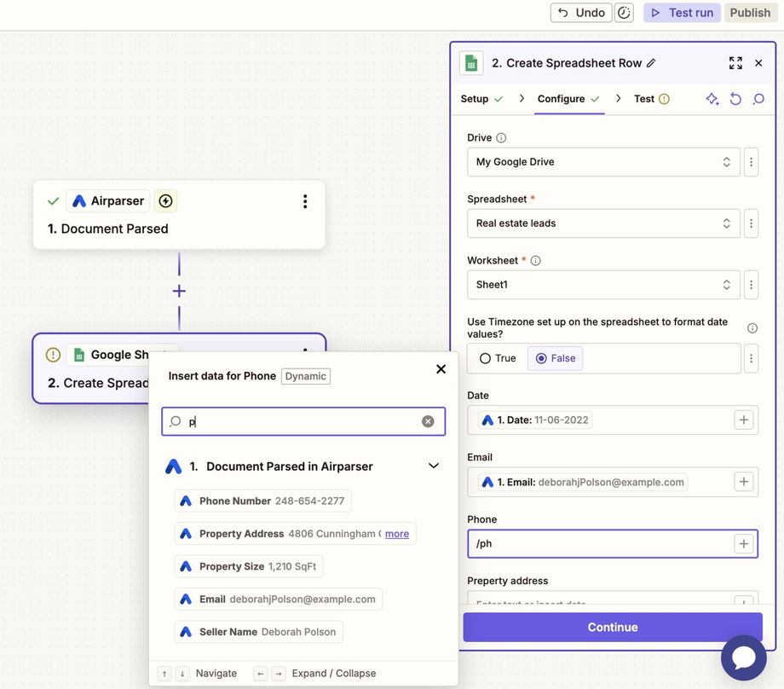Insert the Phone Number data pill
This screenshot has width=784, height=689.
pyautogui.click(x=262, y=501)
